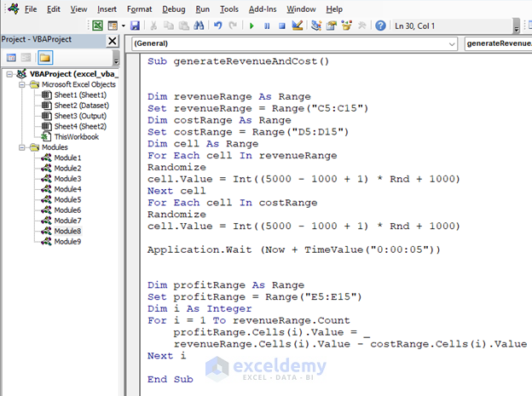
Task: Open the Insert menu
Action: pyautogui.click(x=107, y=9)
